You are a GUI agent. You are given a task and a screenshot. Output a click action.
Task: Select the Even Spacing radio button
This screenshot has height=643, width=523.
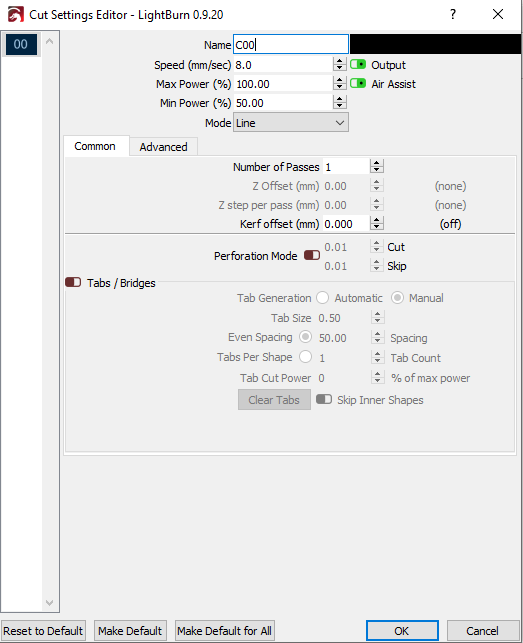pos(305,337)
